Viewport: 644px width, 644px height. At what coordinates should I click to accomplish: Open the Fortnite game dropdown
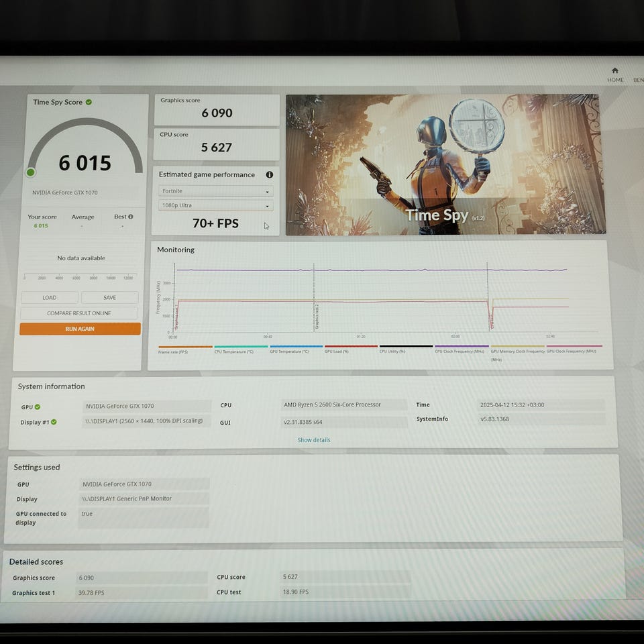point(215,191)
